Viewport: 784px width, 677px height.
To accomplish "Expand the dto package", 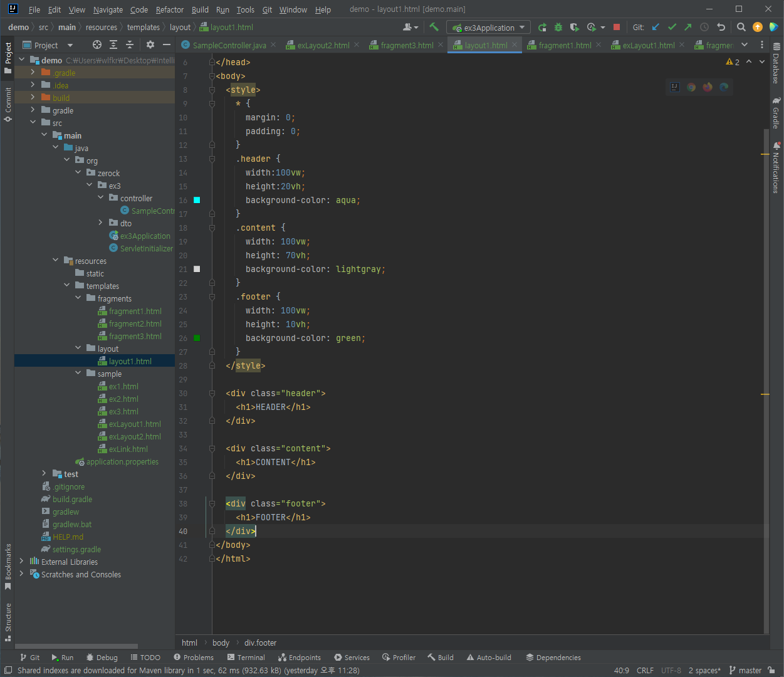I will coord(100,223).
